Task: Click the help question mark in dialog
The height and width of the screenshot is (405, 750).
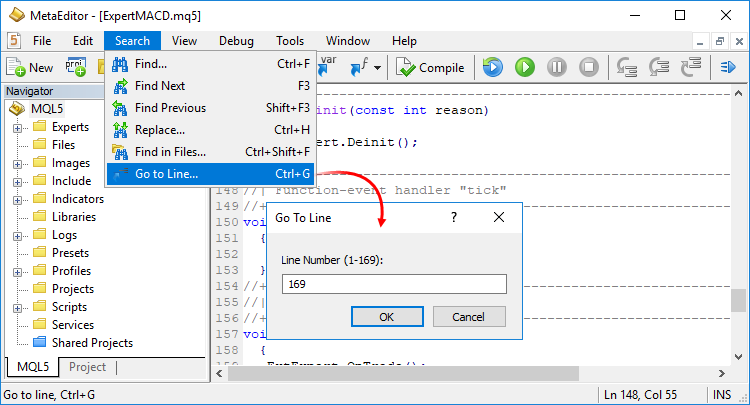Action: (x=454, y=218)
